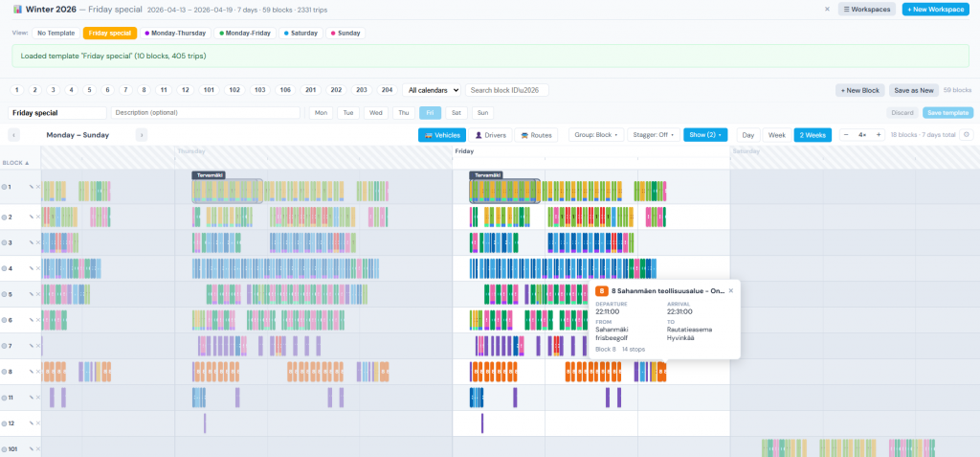Select the Monday-Thursday template view
Viewport: 980px width, 457px height.
point(175,33)
